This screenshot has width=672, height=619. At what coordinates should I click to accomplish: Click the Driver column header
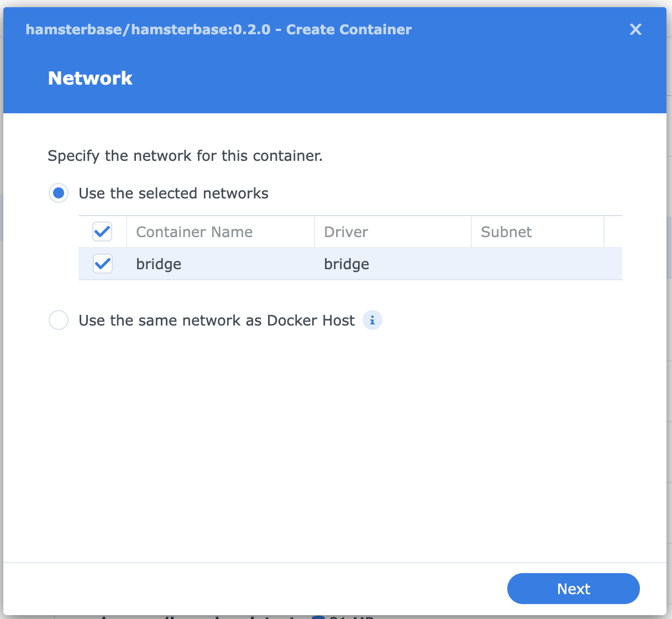pos(346,232)
